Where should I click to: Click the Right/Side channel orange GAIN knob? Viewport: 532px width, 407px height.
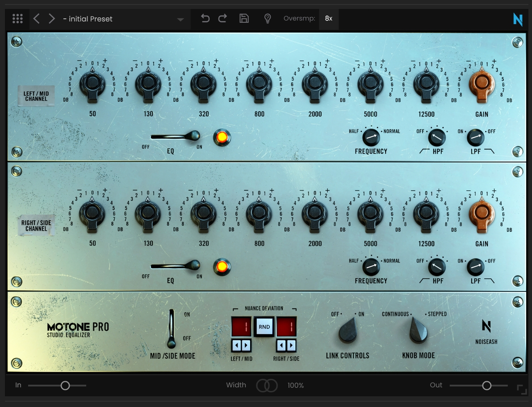point(482,214)
